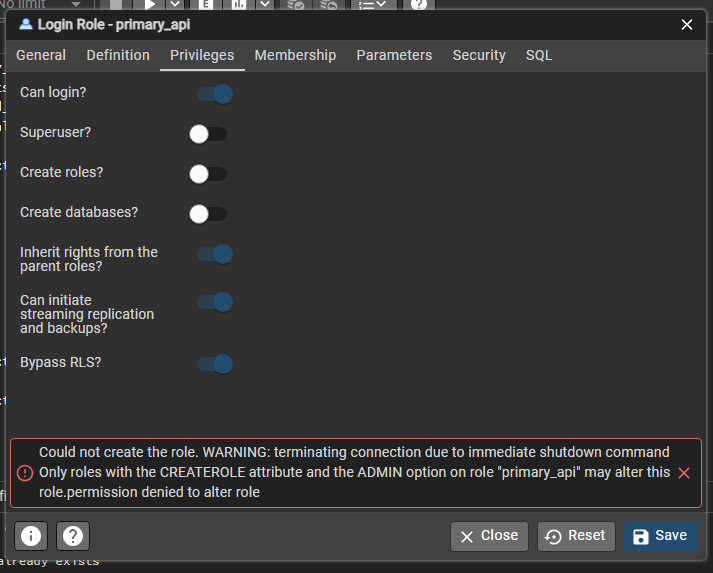
Task: Click the 'Bypass RLS?' label
Action: [60, 362]
